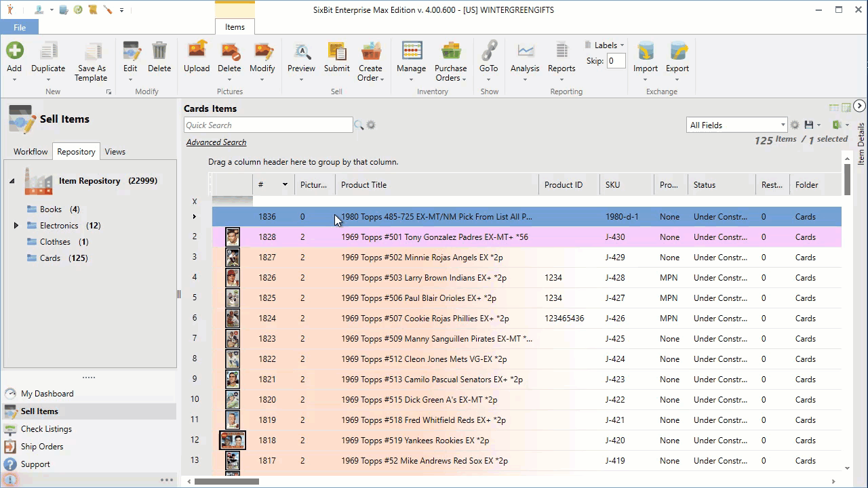Click the Duplicate item icon
This screenshot has height=488, width=868.
48,51
